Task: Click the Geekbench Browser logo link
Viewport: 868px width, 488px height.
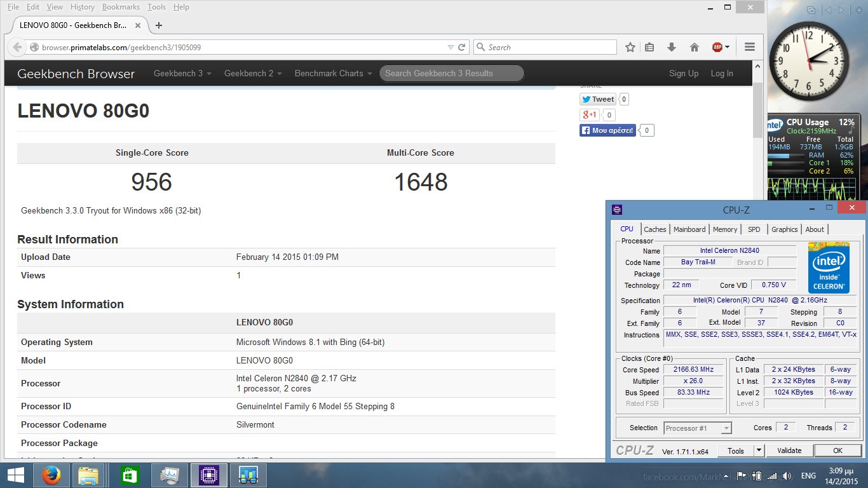Action: [x=76, y=74]
